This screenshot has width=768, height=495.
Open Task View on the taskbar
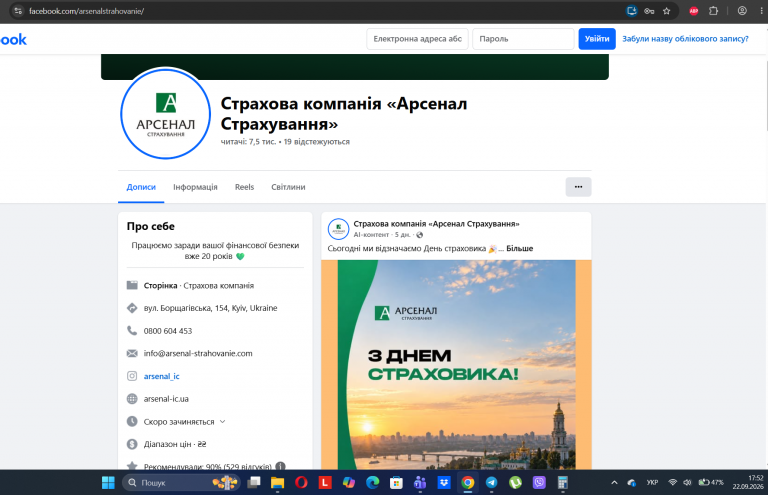[253, 483]
